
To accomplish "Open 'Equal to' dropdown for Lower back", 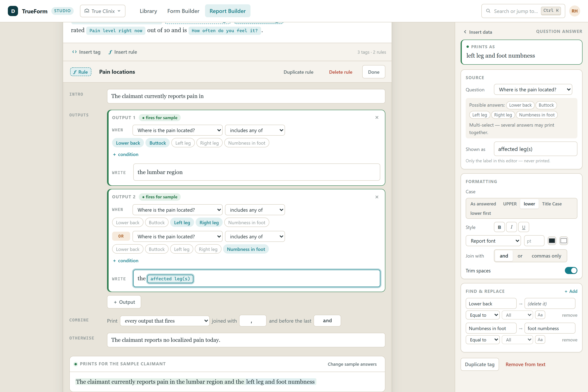I will coord(483,315).
